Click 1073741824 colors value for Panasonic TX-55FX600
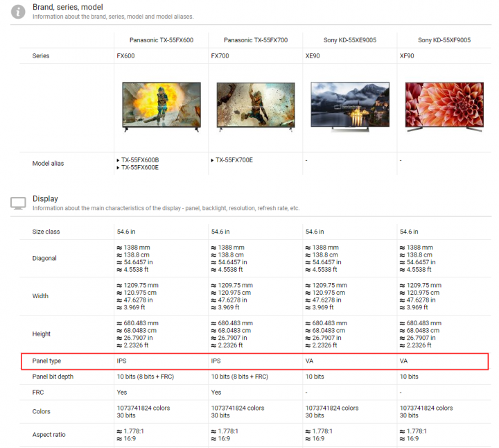Image resolution: width=499 pixels, height=448 pixels. pos(143,408)
